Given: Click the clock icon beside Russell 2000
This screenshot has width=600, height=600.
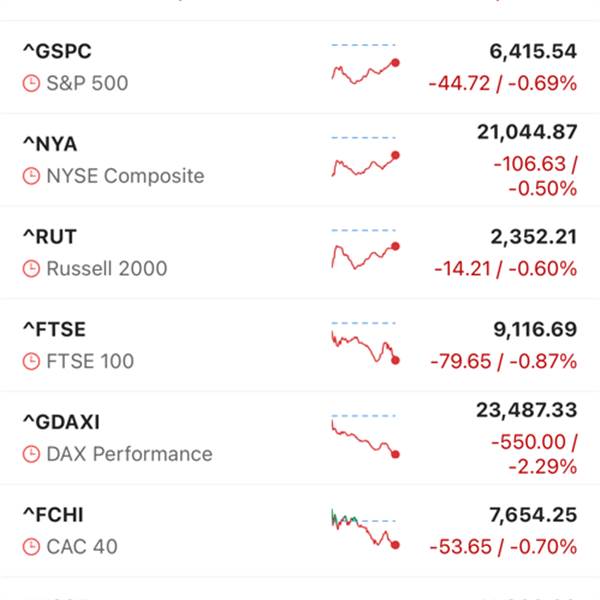Looking at the screenshot, I should tap(31, 269).
